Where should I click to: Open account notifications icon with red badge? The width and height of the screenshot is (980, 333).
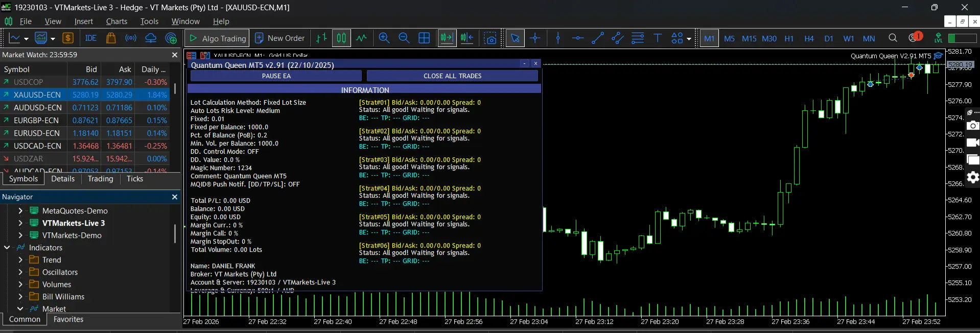pos(915,37)
